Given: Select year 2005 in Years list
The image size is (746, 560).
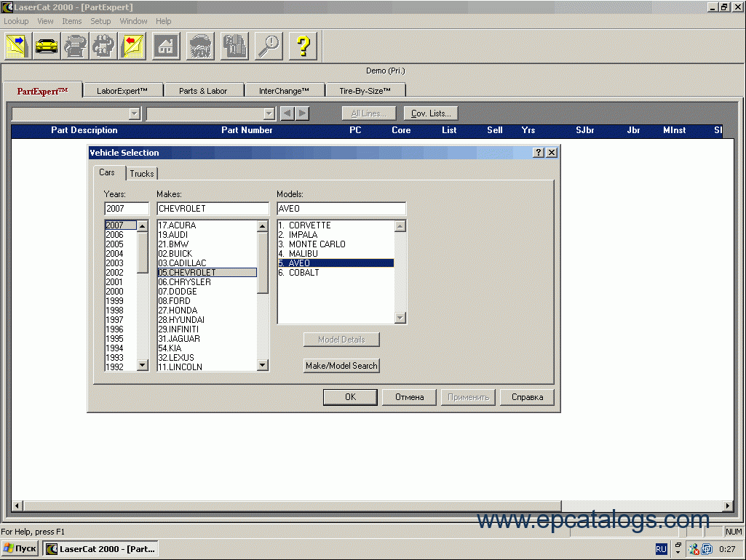Looking at the screenshot, I should (x=121, y=244).
